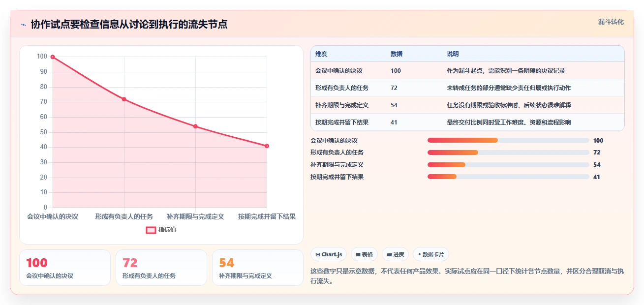Click table value 100 in 数据 column
Screen dimensions: 644x305
tap(396, 71)
